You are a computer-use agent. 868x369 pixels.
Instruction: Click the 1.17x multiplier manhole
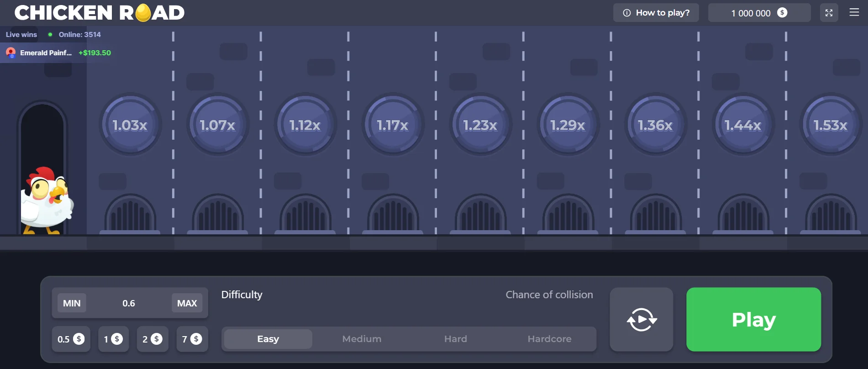tap(393, 125)
